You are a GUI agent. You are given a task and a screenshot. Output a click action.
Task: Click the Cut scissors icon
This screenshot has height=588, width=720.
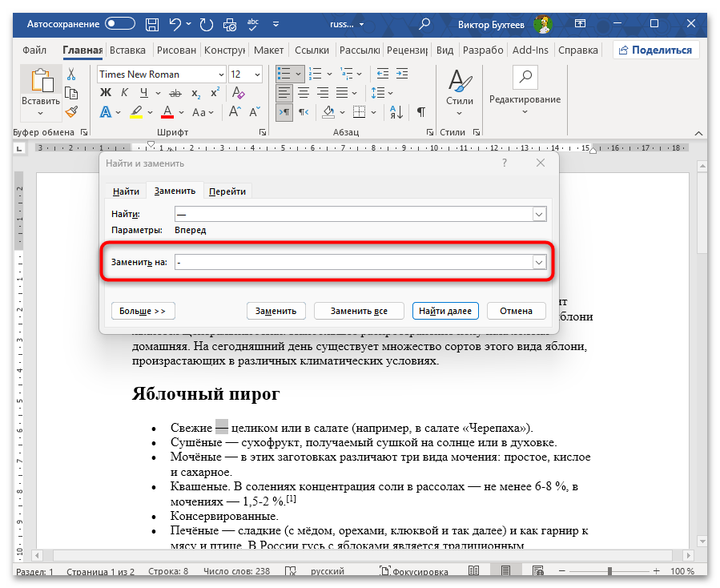point(71,75)
